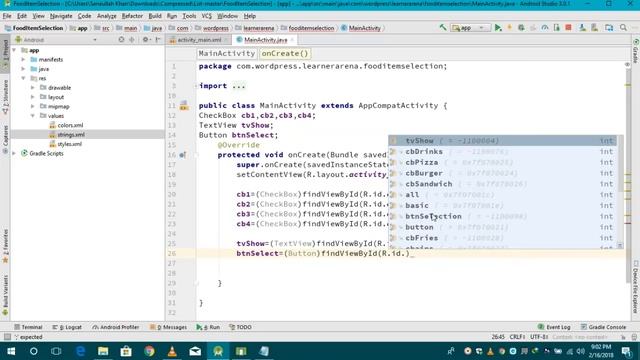The image size is (640, 360).
Task: Click the override gutter icon on line 16
Action: tap(183, 155)
